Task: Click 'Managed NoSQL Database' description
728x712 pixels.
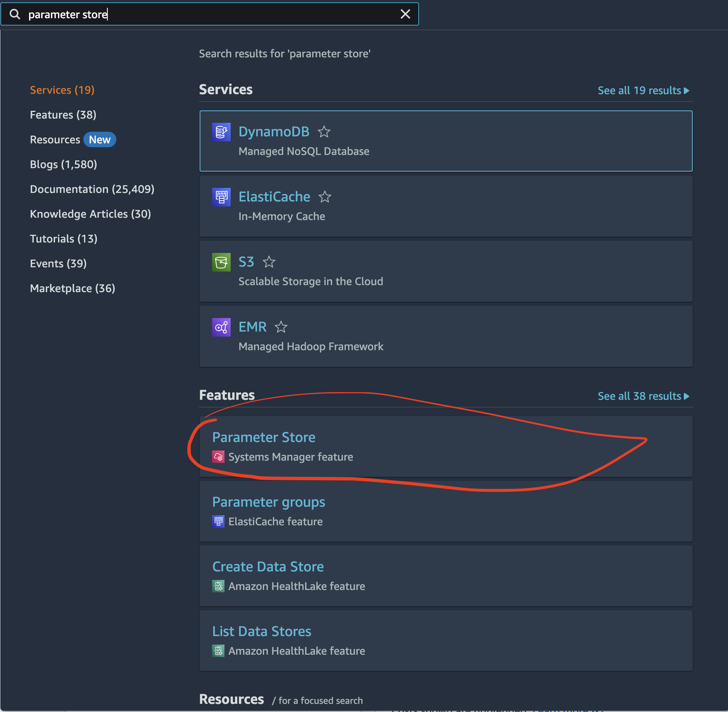Action: [304, 151]
